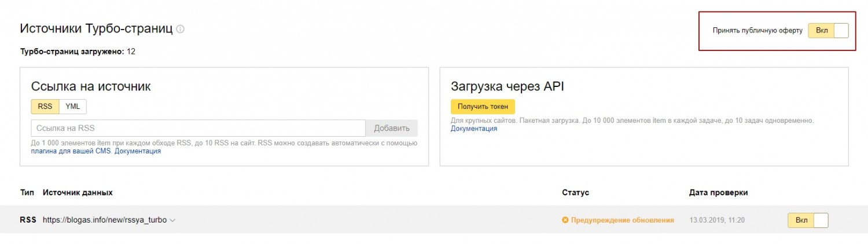Click the Статус column header
The width and height of the screenshot is (868, 244).
pyautogui.click(x=575, y=192)
